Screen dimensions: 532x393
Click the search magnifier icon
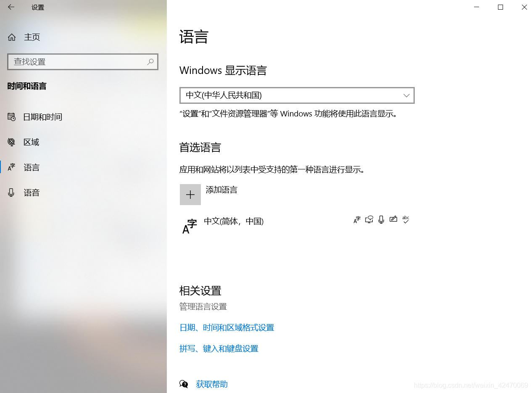[150, 62]
